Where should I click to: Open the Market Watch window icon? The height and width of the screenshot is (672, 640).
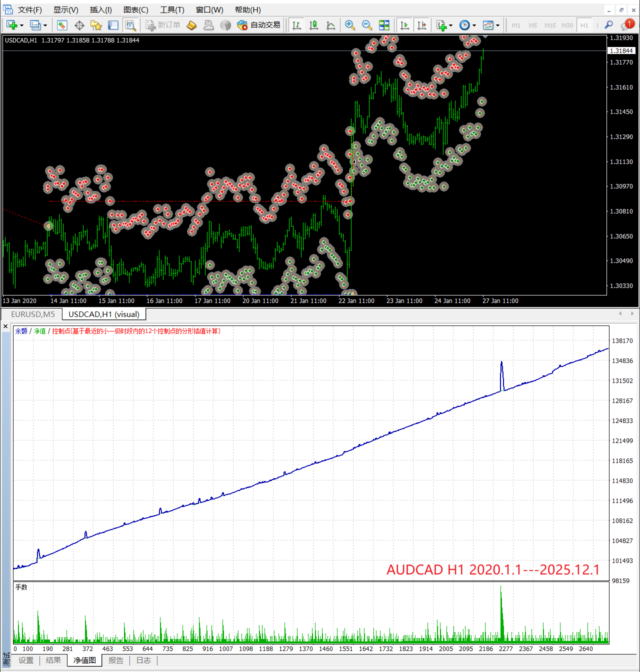click(x=62, y=25)
